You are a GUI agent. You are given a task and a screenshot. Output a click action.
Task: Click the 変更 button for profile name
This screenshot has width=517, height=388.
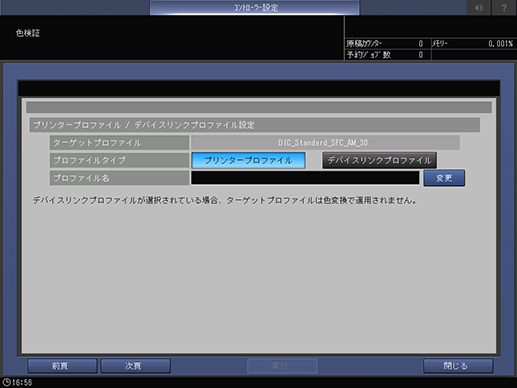tap(444, 178)
